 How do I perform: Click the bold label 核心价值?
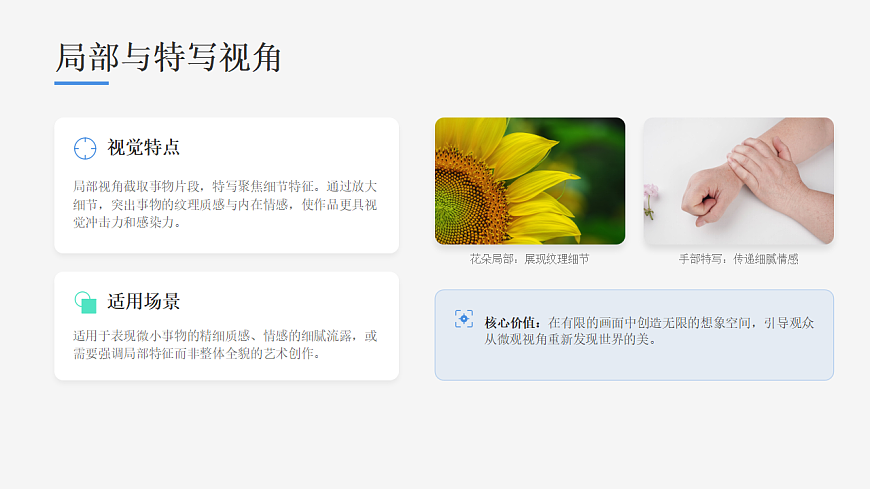(x=511, y=323)
